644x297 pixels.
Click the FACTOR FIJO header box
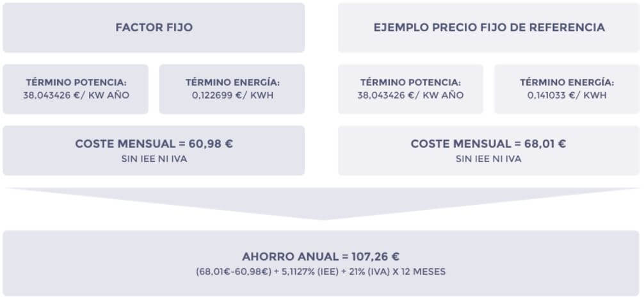[154, 28]
